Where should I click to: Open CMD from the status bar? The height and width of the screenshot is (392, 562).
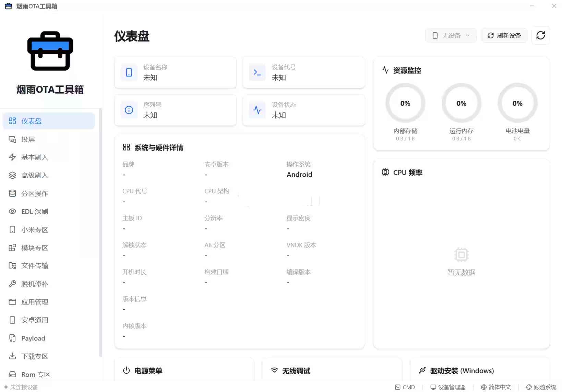click(405, 387)
